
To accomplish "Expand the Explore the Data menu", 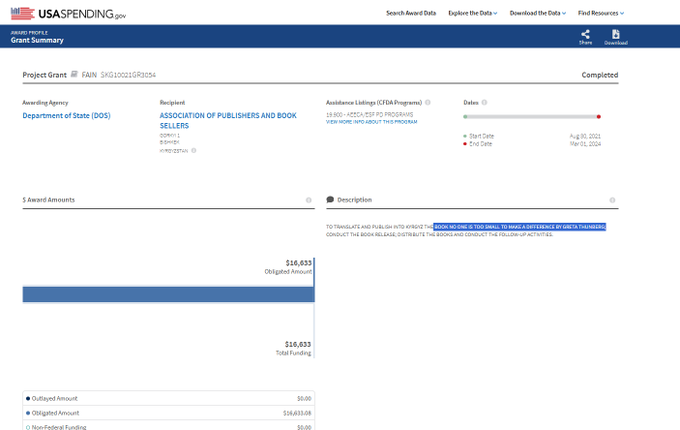I will pos(473,13).
